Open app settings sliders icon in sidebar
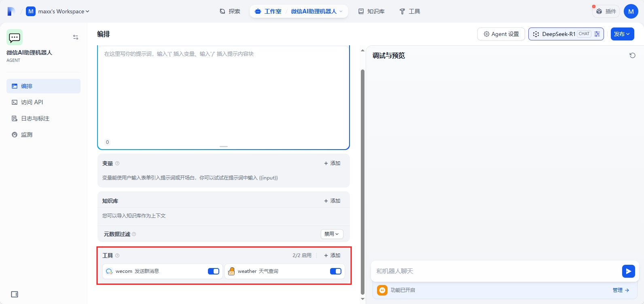Viewport: 644px width, 304px height. [x=76, y=37]
